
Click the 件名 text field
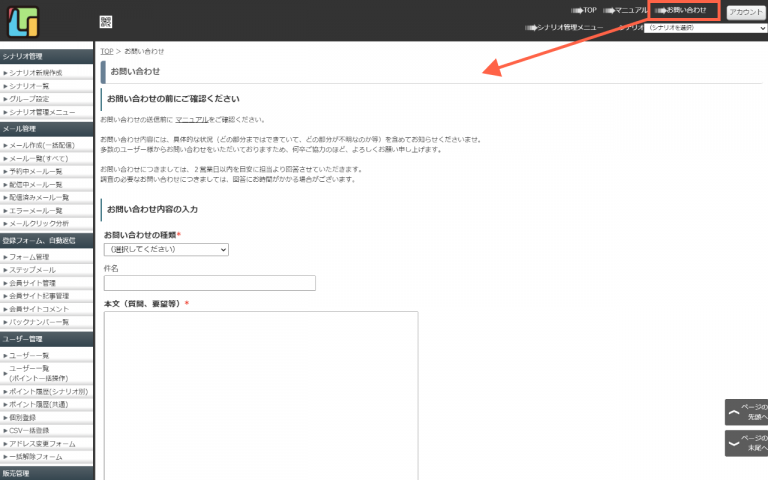click(x=209, y=283)
